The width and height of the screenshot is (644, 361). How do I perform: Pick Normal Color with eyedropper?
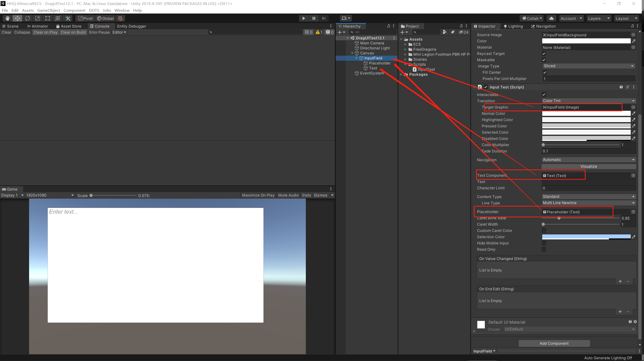point(634,113)
